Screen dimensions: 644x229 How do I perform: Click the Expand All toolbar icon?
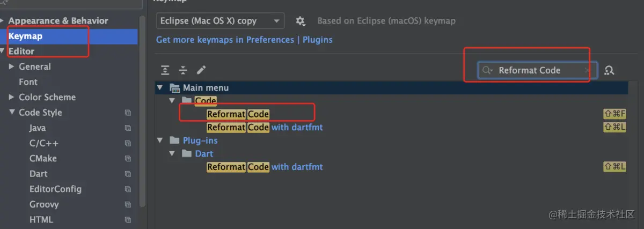click(x=165, y=70)
